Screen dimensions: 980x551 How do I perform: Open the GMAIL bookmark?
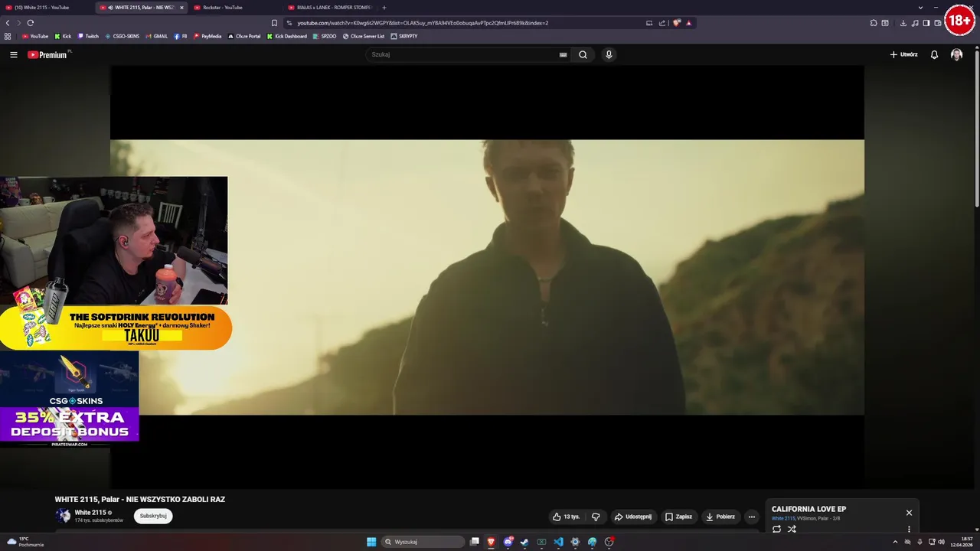click(156, 36)
